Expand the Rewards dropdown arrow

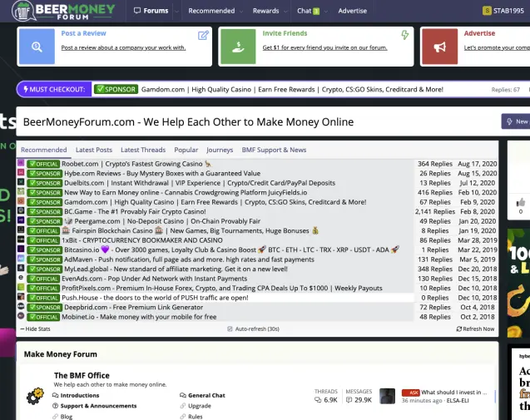285,11
